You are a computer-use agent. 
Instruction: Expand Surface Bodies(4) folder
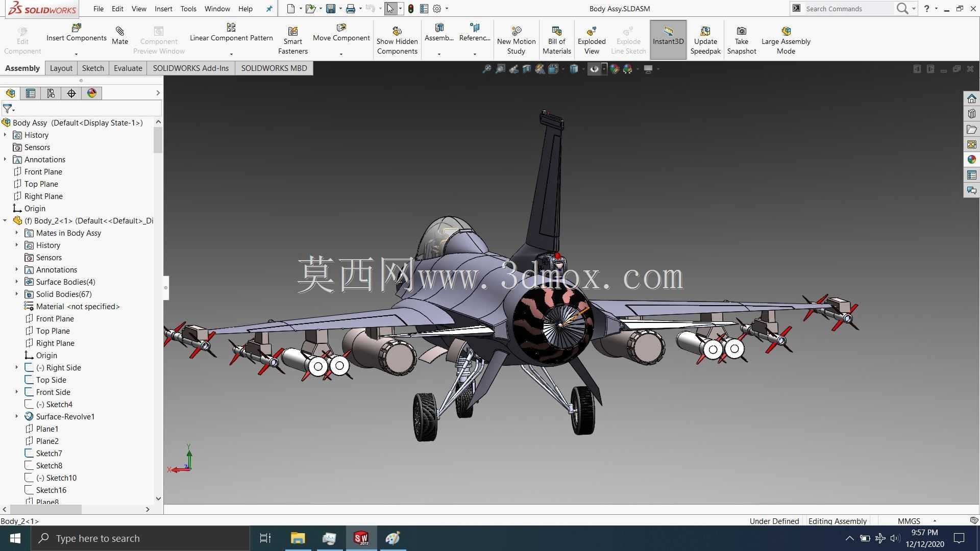(17, 282)
